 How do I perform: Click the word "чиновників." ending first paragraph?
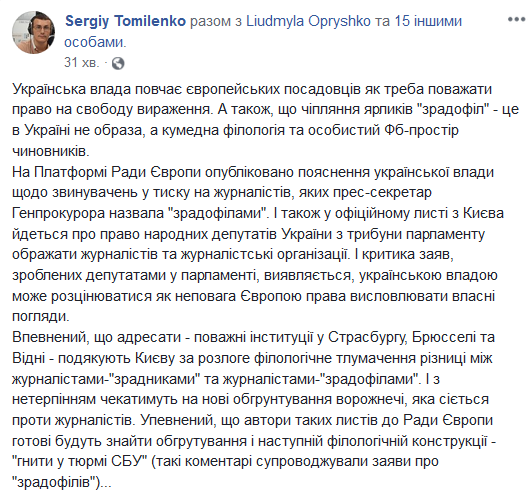click(51, 151)
